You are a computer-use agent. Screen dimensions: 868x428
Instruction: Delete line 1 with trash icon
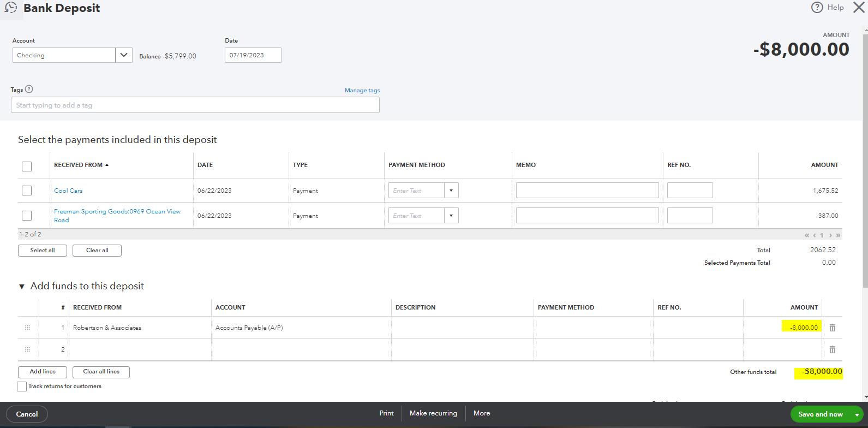click(x=832, y=328)
